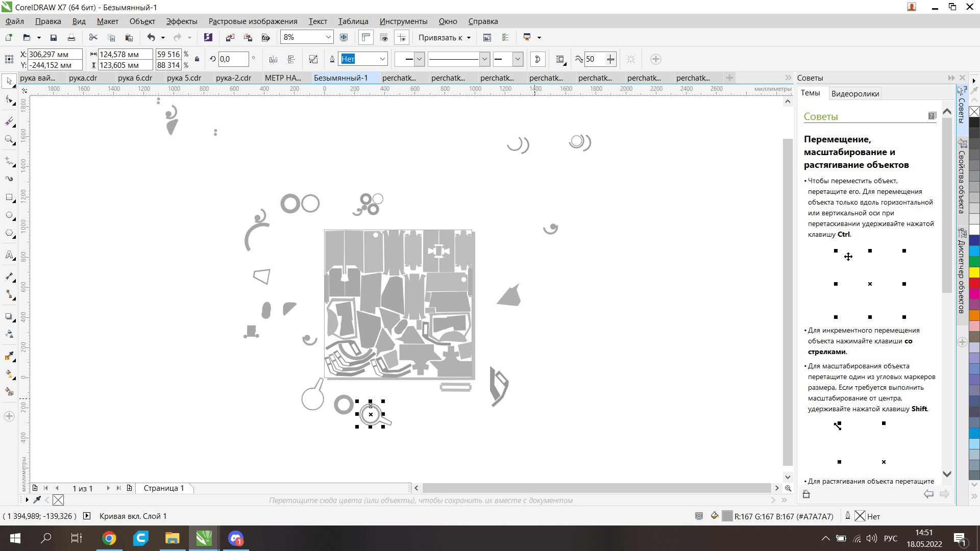Select the Rectangle tool
This screenshot has width=980, height=551.
[x=9, y=197]
